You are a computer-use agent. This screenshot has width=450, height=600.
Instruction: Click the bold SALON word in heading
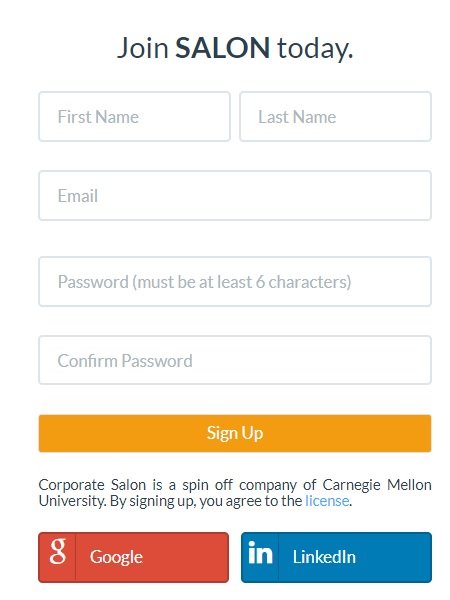[223, 48]
